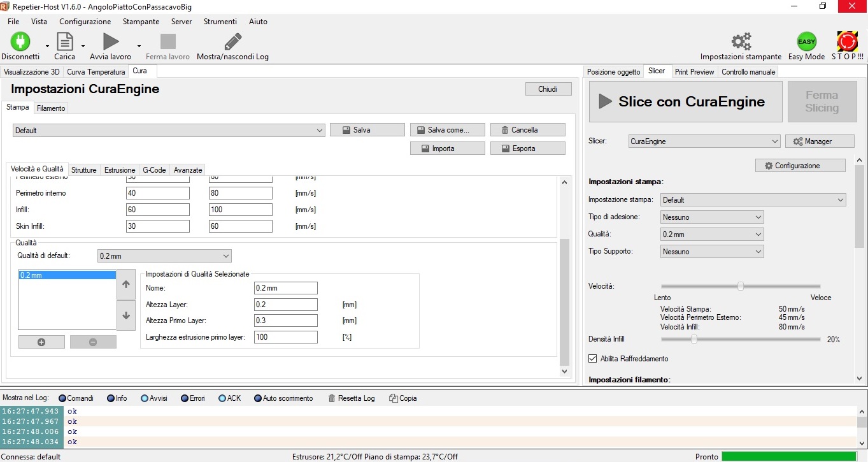Start the job with Avvia lavoro icon
868x462 pixels.
click(111, 41)
